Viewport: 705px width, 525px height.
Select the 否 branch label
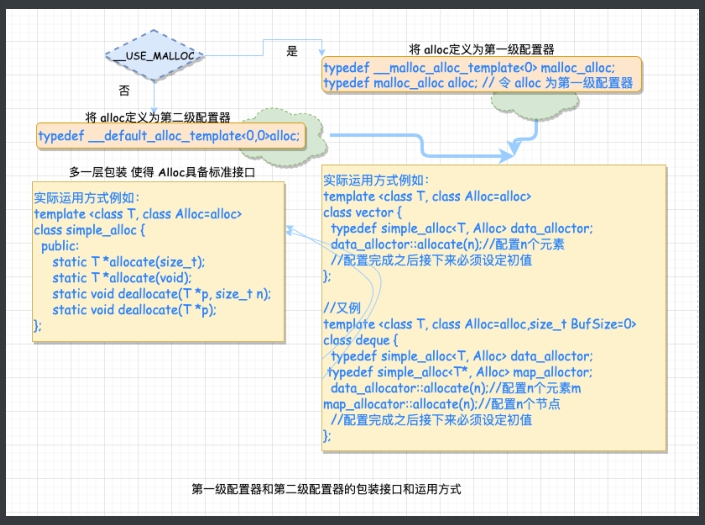point(124,90)
